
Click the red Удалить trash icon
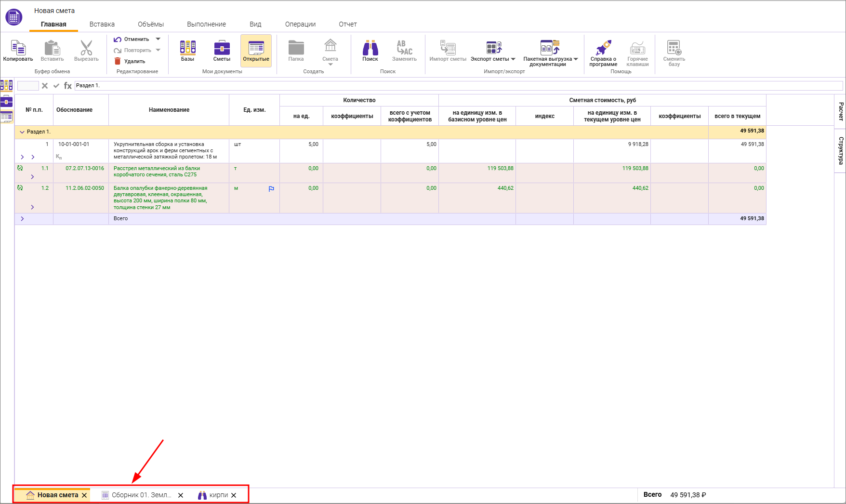(x=118, y=61)
